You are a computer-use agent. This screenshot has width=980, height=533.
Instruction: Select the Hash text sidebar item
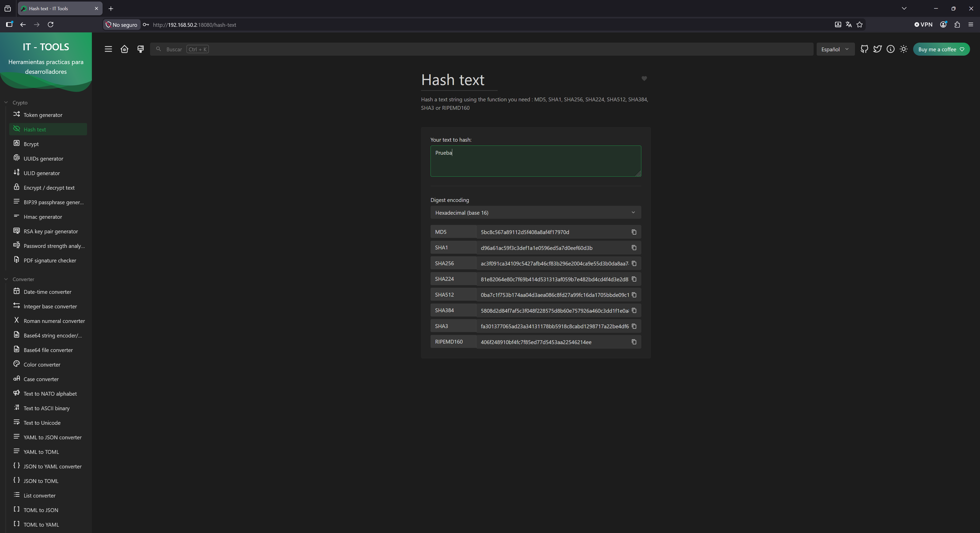(48, 129)
